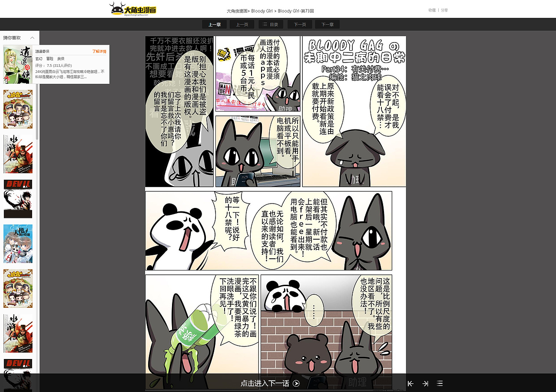Click the 下一章 next chapter button
This screenshot has width=556, height=392.
point(328,25)
